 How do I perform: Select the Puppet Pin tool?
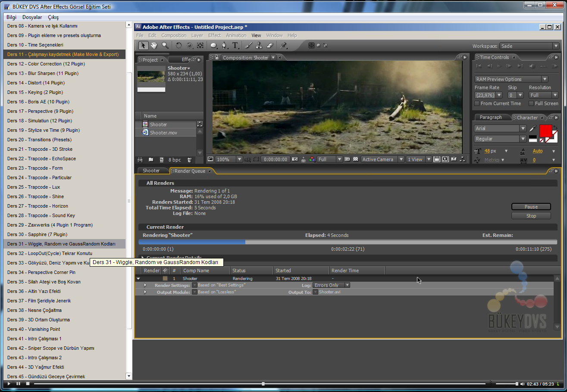(x=283, y=45)
